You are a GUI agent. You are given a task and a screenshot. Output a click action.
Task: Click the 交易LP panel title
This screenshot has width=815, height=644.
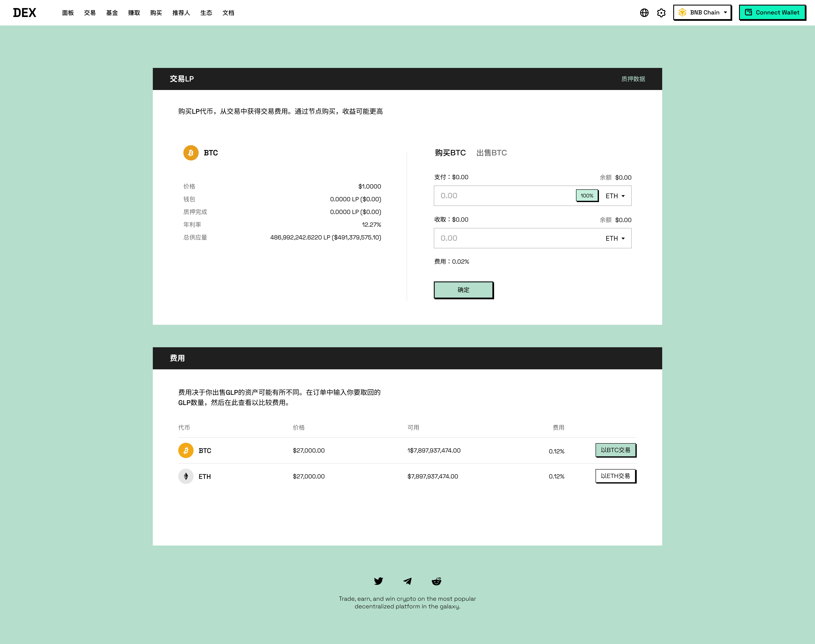click(x=182, y=79)
